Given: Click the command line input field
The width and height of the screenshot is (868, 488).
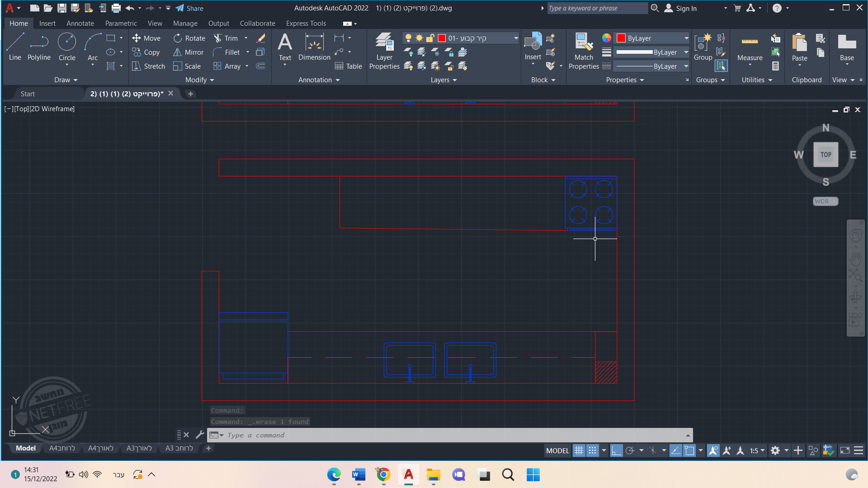Looking at the screenshot, I should (x=452, y=435).
